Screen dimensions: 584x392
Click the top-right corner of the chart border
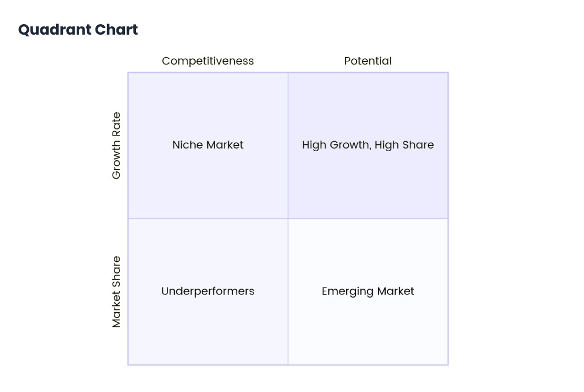click(x=448, y=72)
